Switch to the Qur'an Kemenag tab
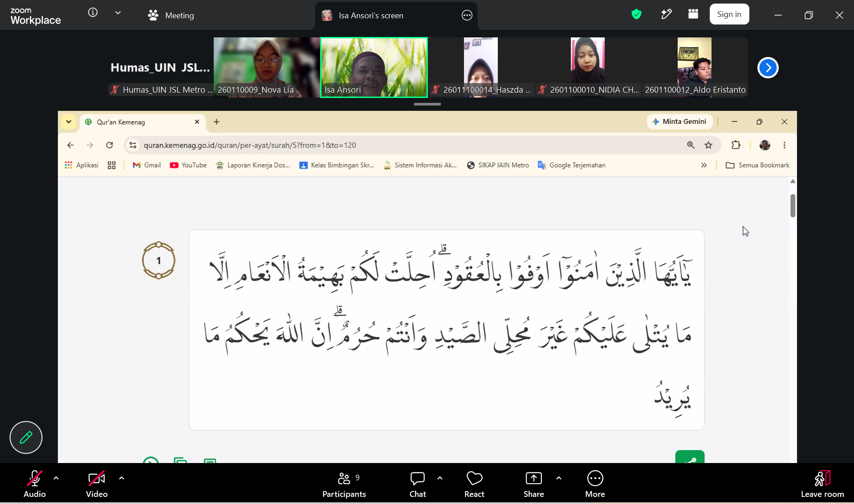The width and height of the screenshot is (854, 504). (x=142, y=122)
